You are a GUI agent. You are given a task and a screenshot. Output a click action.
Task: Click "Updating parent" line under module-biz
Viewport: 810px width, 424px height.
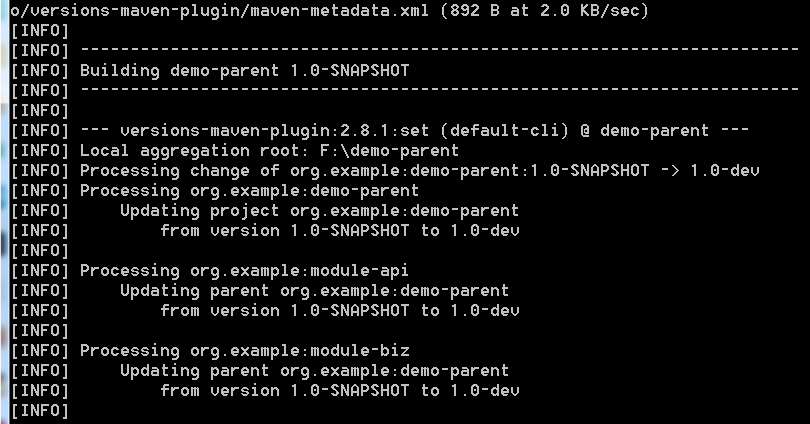click(314, 370)
